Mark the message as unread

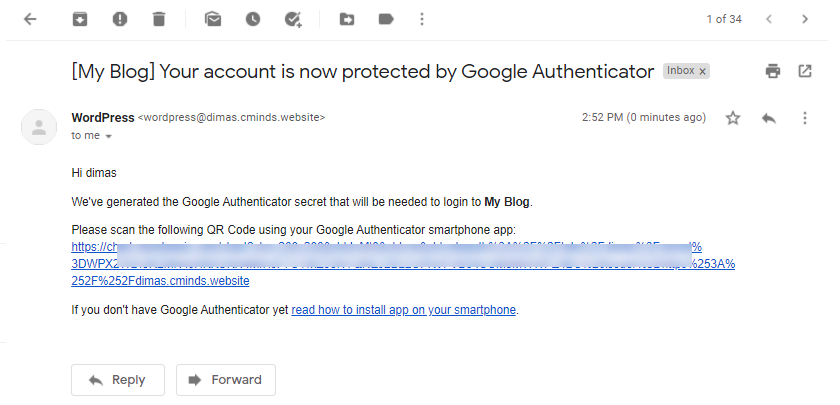213,19
